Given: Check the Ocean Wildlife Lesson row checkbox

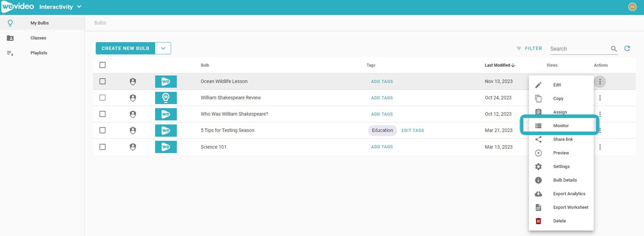Looking at the screenshot, I should (x=103, y=81).
